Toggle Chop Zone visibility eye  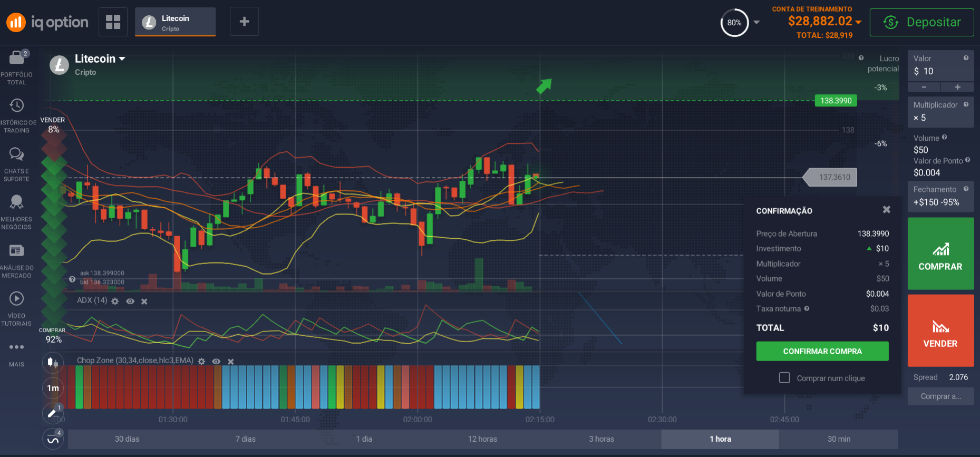point(216,361)
